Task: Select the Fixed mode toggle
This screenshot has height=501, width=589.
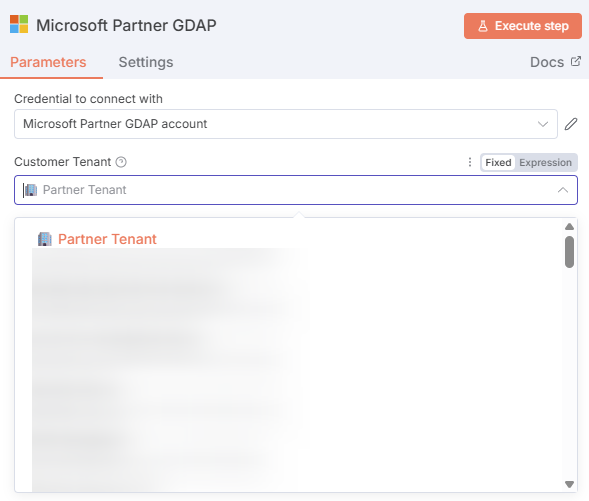Action: tap(498, 163)
